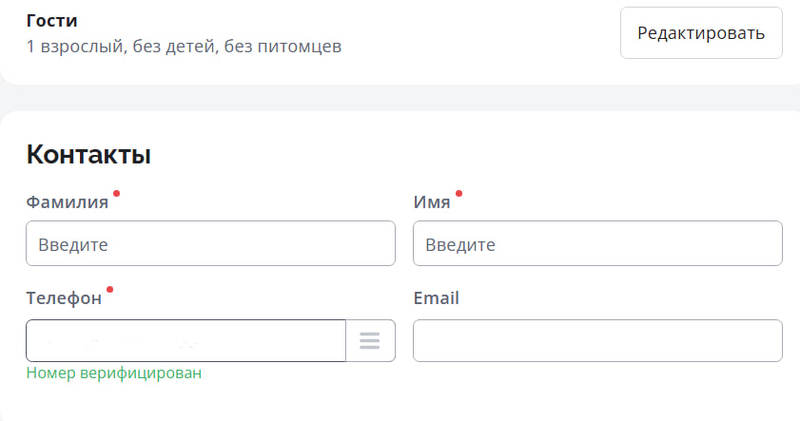800x421 pixels.
Task: Click the 'Введите' placeholder in the Имя box
Action: click(460, 244)
